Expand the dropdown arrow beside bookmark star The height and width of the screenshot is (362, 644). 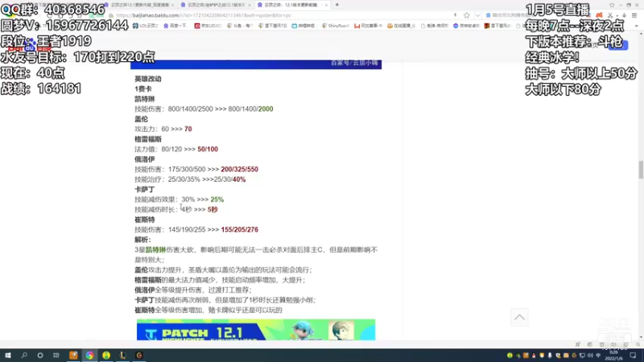pos(477,15)
